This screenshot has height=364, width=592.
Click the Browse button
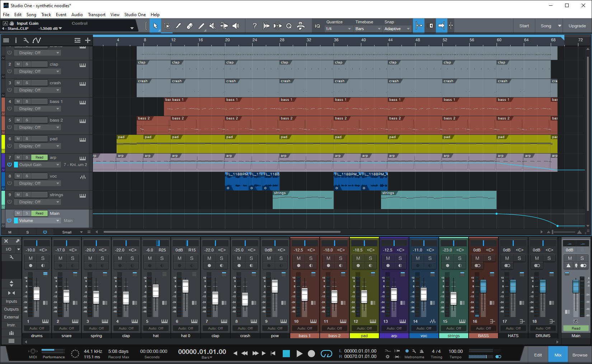pyautogui.click(x=580, y=355)
